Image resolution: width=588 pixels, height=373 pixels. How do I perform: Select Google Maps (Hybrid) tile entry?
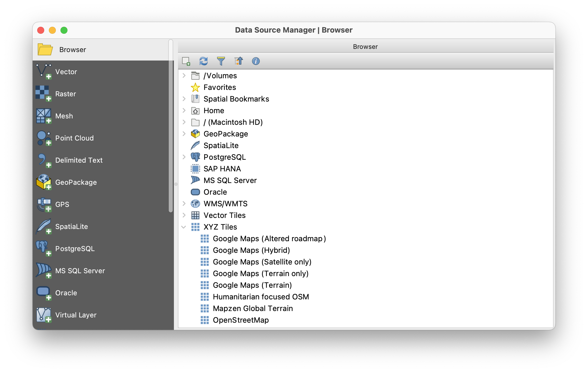[251, 250]
